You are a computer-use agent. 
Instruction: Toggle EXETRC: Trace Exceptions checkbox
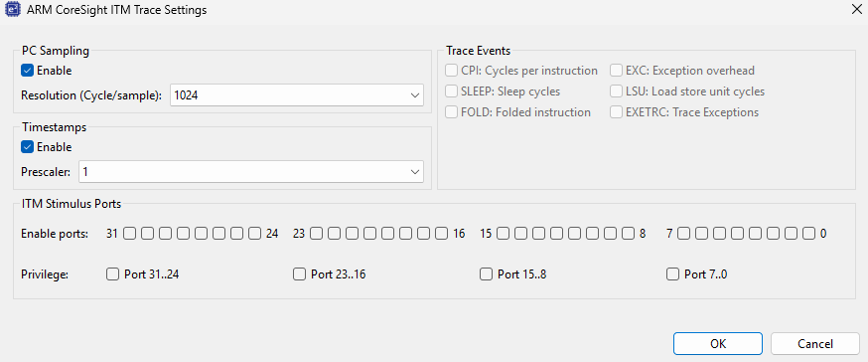[x=617, y=112]
